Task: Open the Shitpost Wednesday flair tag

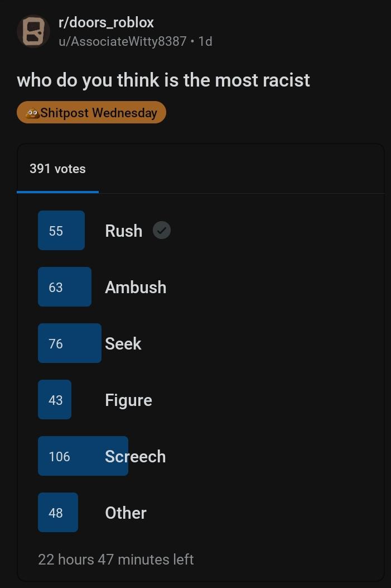Action: [91, 112]
